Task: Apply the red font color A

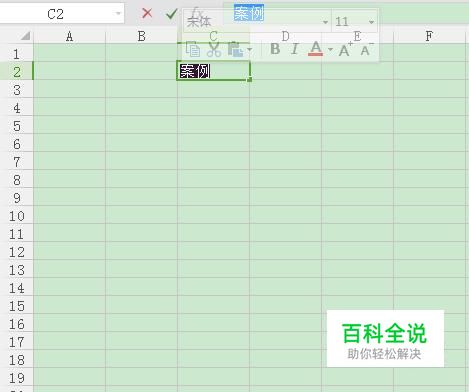Action: tap(315, 49)
